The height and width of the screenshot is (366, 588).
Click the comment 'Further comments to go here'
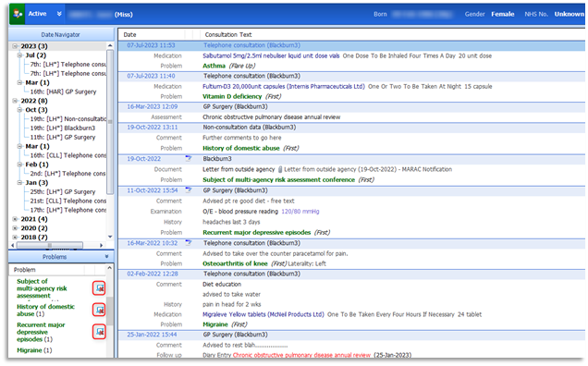click(x=241, y=138)
